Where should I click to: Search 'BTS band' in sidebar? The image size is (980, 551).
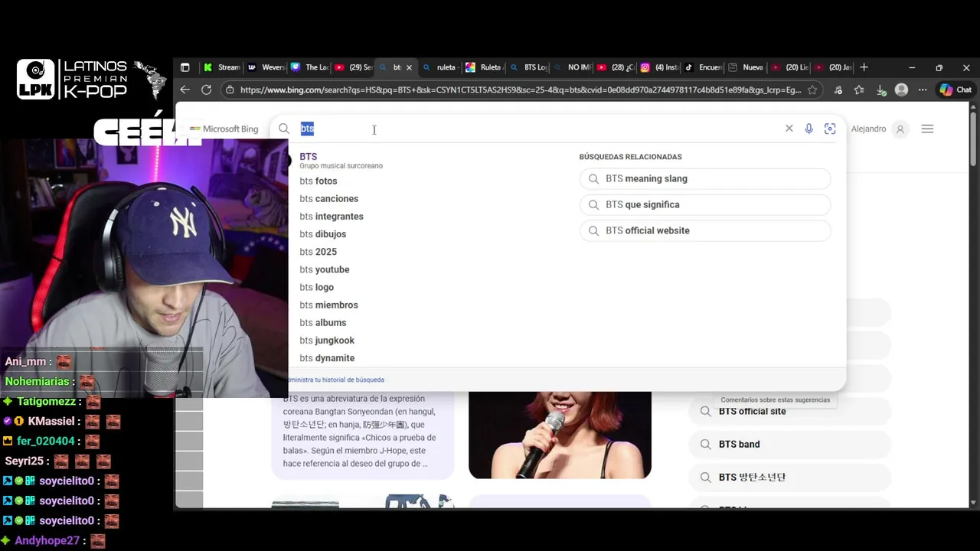(x=790, y=444)
